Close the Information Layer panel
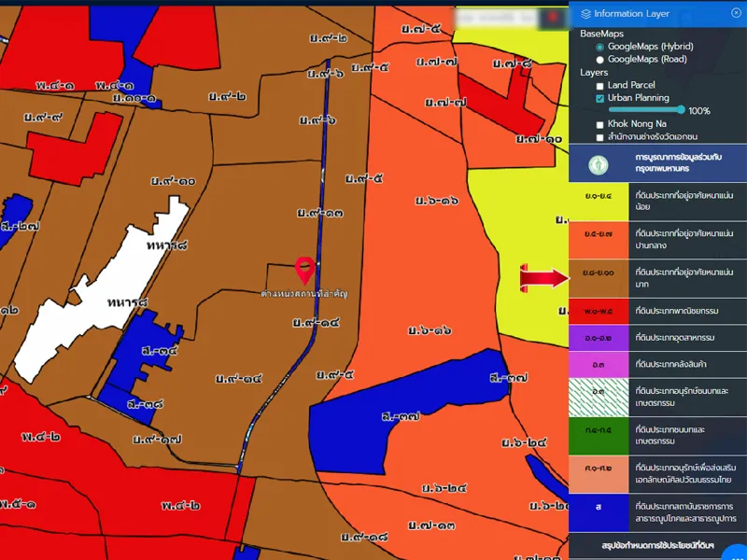 click(734, 14)
